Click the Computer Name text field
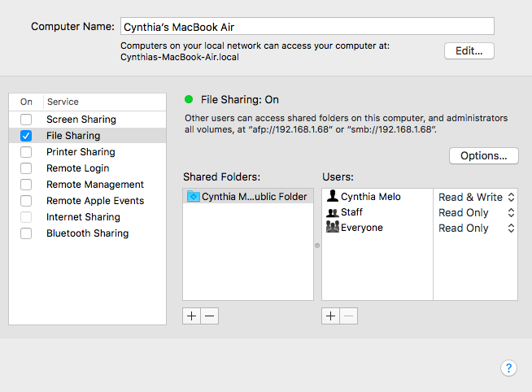Screen dimensions: 532x392 pyautogui.click(x=307, y=26)
